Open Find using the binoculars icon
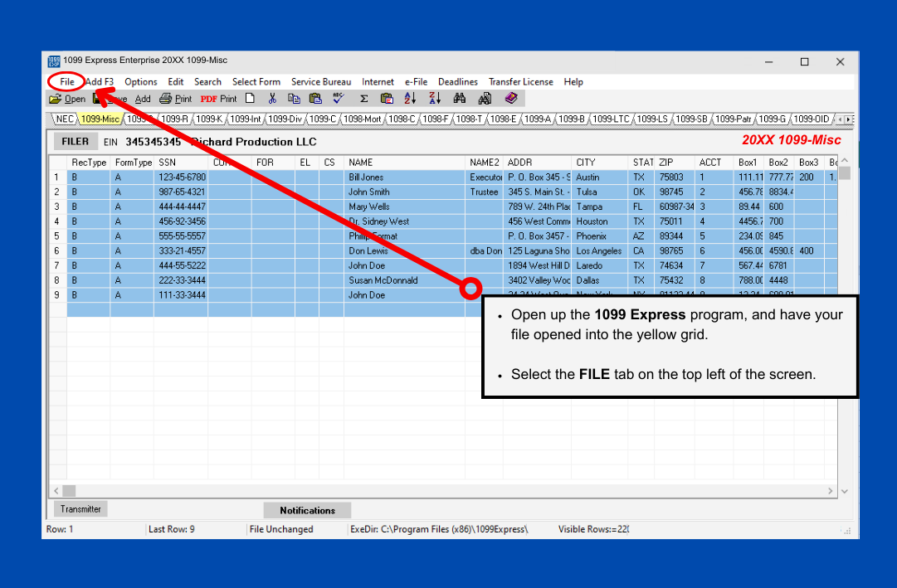897x588 pixels. [459, 98]
